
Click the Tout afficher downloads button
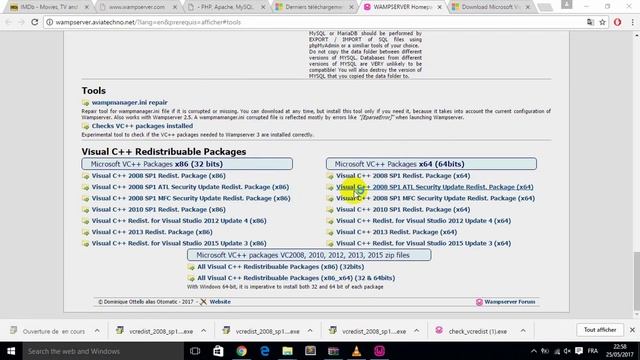(x=600, y=330)
